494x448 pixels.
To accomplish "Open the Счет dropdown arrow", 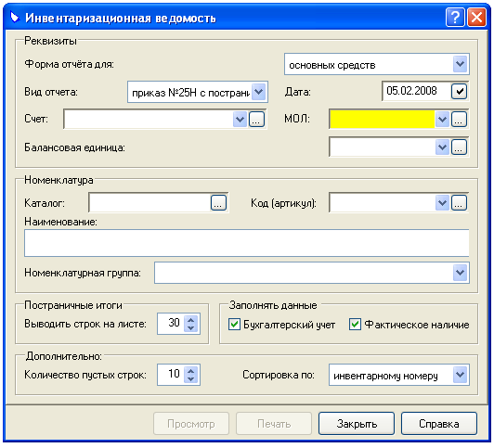I will (240, 120).
